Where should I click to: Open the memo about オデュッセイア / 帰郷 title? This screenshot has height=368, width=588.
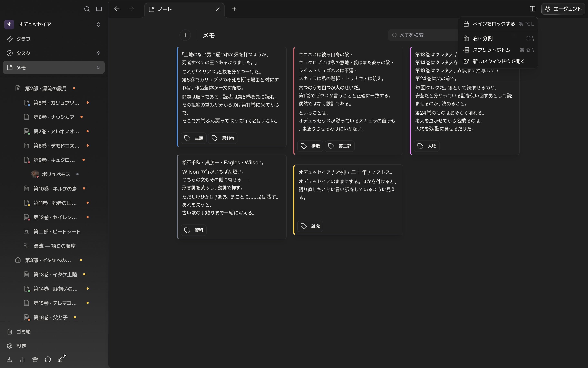click(348, 200)
